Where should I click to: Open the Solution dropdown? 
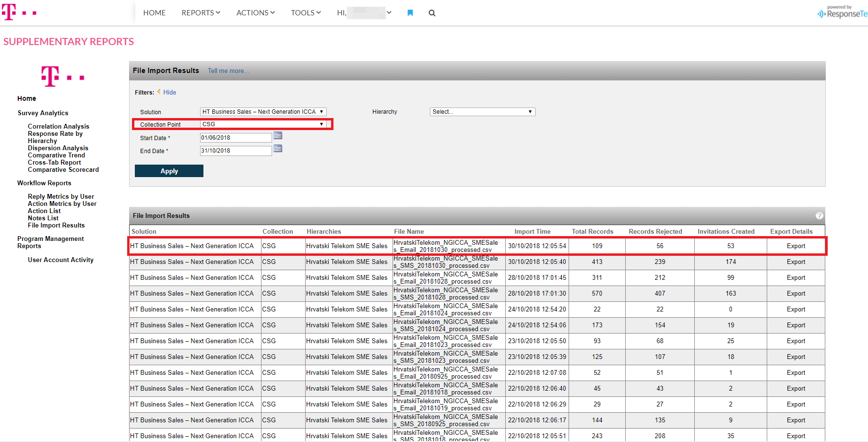pyautogui.click(x=263, y=112)
